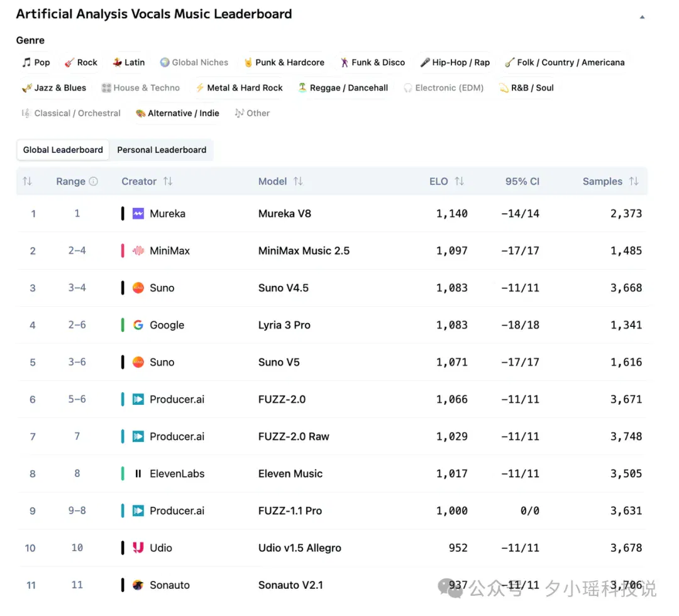Sort table by ELO column arrows
The height and width of the screenshot is (616, 679).
[x=460, y=182]
